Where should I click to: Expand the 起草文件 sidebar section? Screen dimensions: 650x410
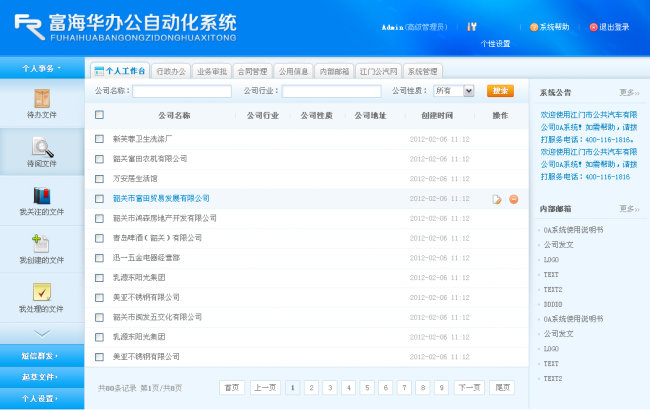coord(42,377)
